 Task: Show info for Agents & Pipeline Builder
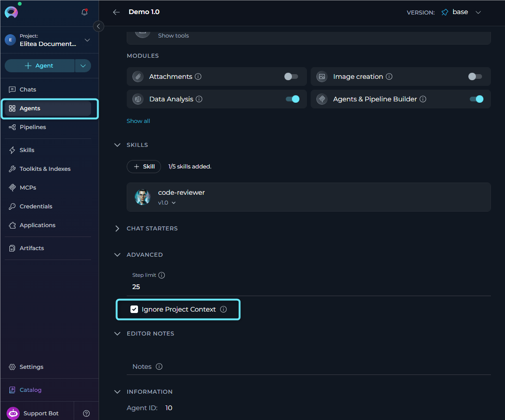(423, 99)
